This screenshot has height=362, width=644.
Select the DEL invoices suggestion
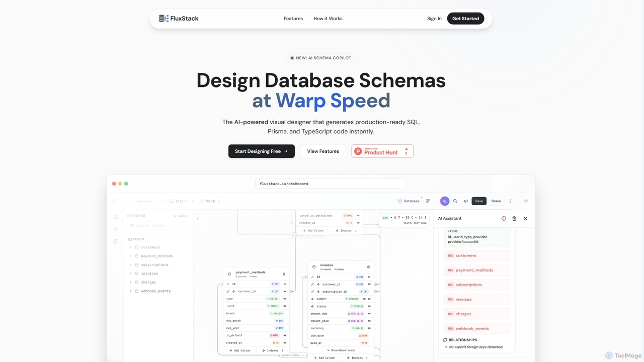tap(477, 299)
